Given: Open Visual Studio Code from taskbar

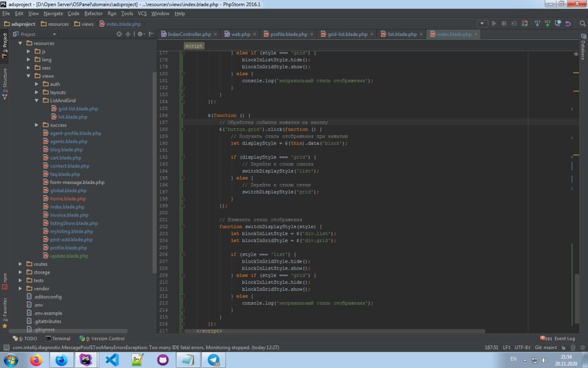Looking at the screenshot, I should tap(112, 360).
